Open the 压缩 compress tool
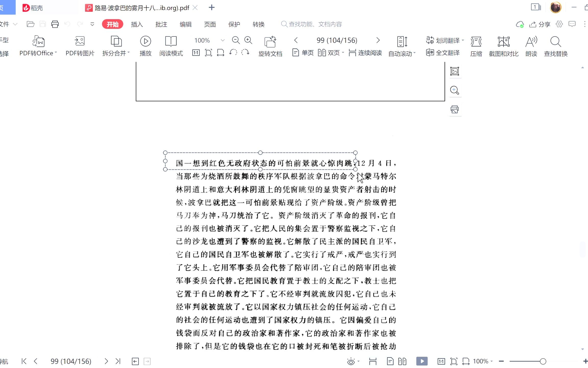588x368 pixels. coord(476,46)
